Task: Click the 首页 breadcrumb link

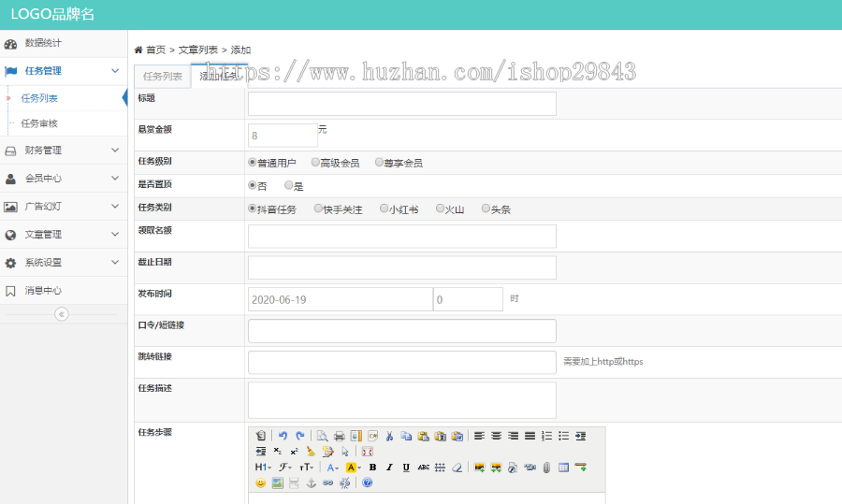Action: pyautogui.click(x=155, y=50)
